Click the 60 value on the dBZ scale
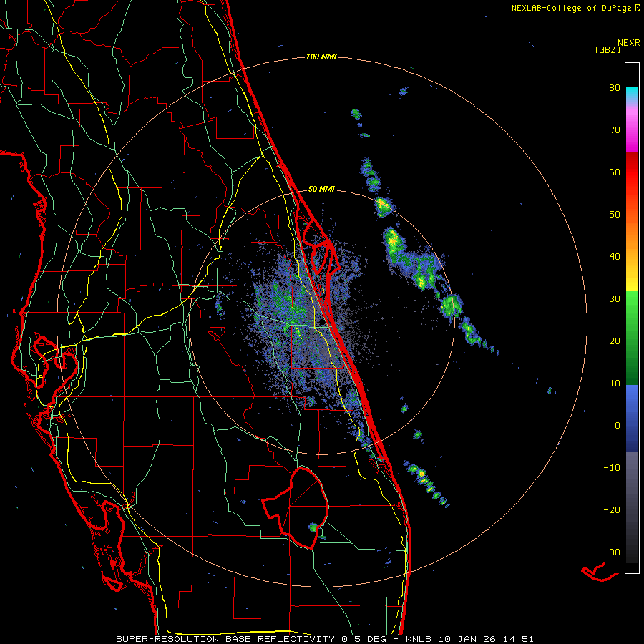 coord(615,172)
